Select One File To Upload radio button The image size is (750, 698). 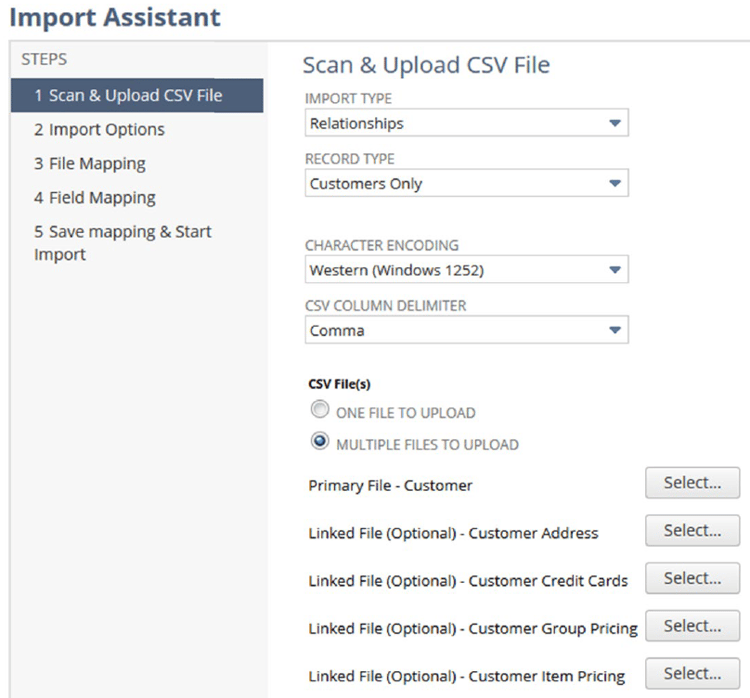(x=320, y=410)
